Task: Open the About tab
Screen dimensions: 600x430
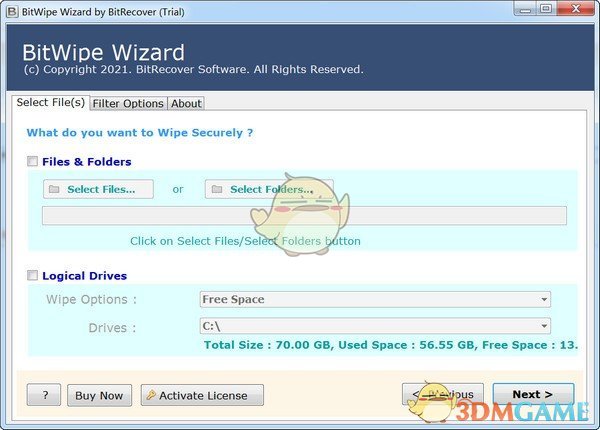Action: click(186, 103)
